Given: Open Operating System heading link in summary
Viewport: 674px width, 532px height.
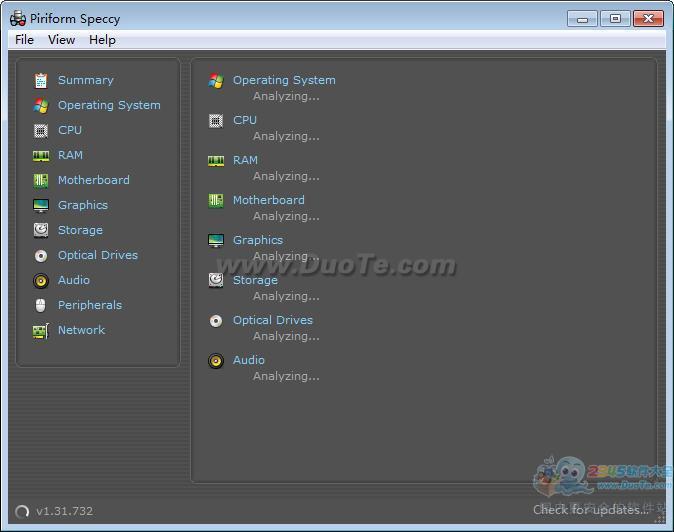Looking at the screenshot, I should point(284,80).
